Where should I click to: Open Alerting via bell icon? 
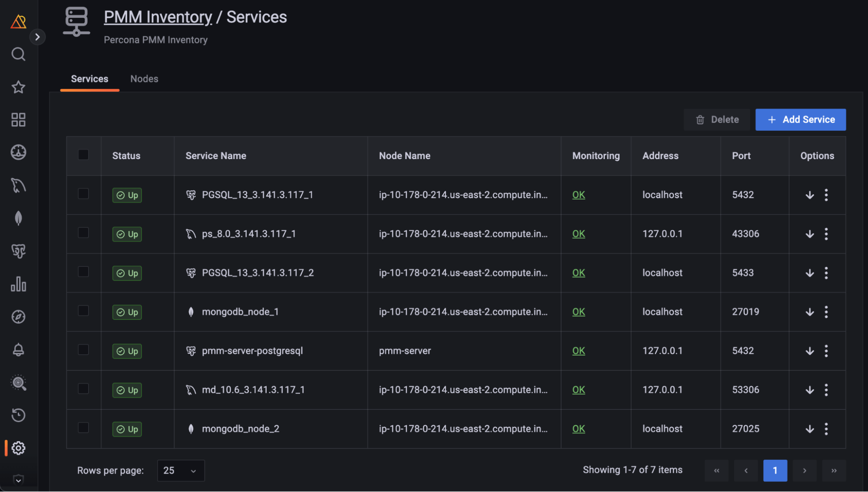pyautogui.click(x=18, y=350)
